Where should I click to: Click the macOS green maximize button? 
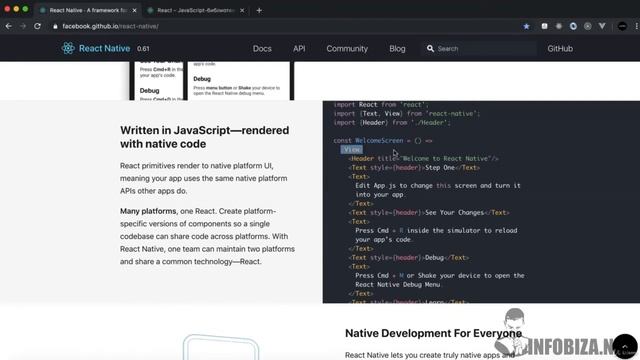pyautogui.click(x=25, y=9)
